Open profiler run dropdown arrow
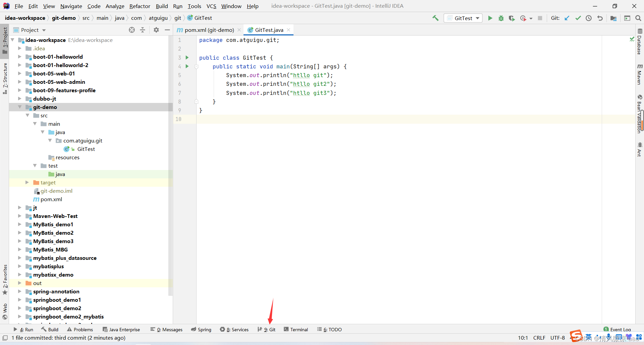 click(531, 18)
